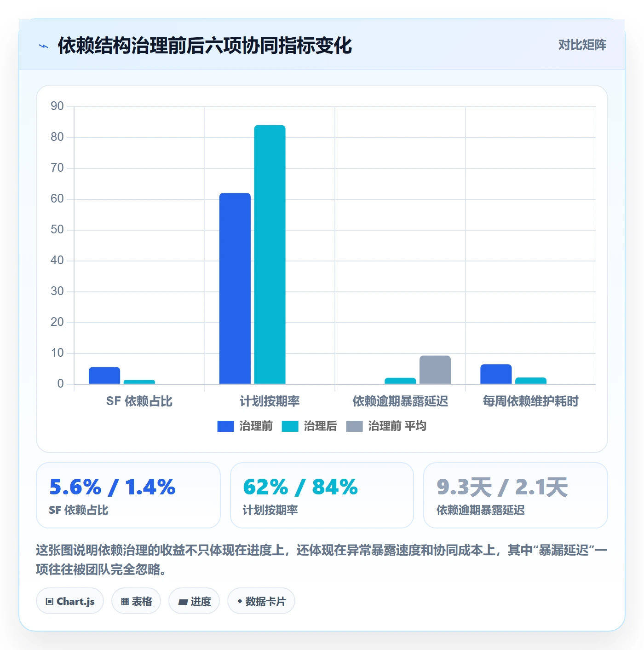Screen dimensions: 644x650
Task: Click the lightning bolt icon beside the title
Action: (44, 46)
